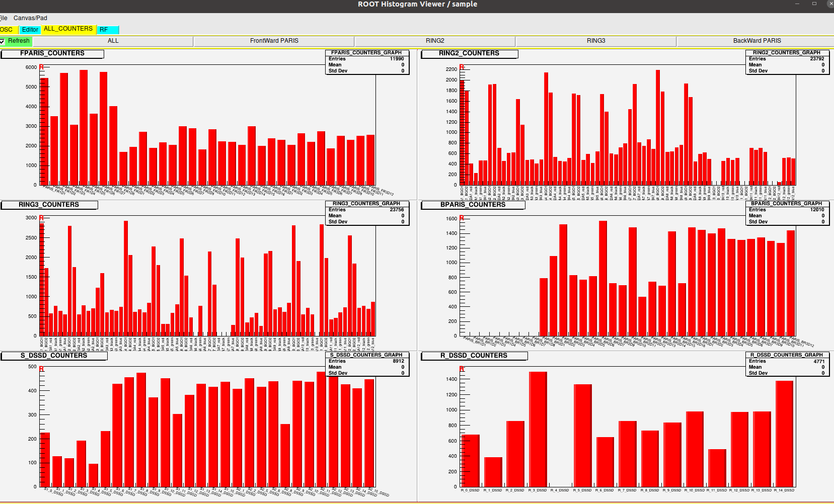Image resolution: width=834 pixels, height=504 pixels.
Task: Click the red R marker in RING2_COUNTERS plot
Action: (462, 67)
